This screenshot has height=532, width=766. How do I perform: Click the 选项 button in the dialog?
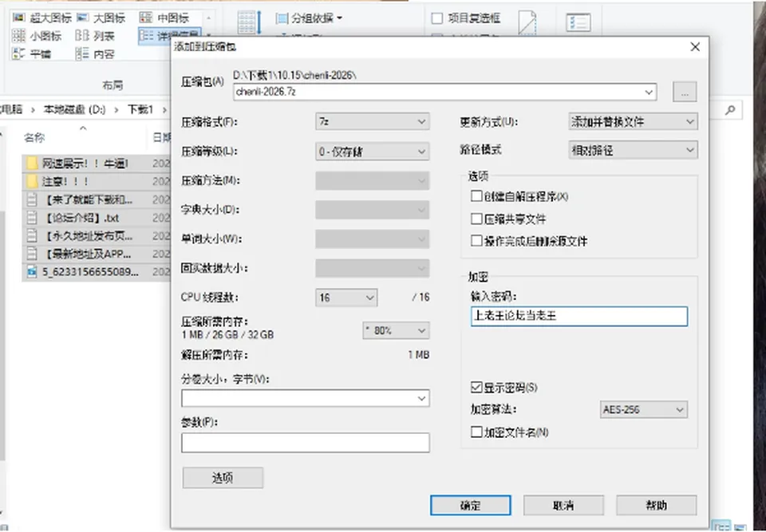[223, 478]
